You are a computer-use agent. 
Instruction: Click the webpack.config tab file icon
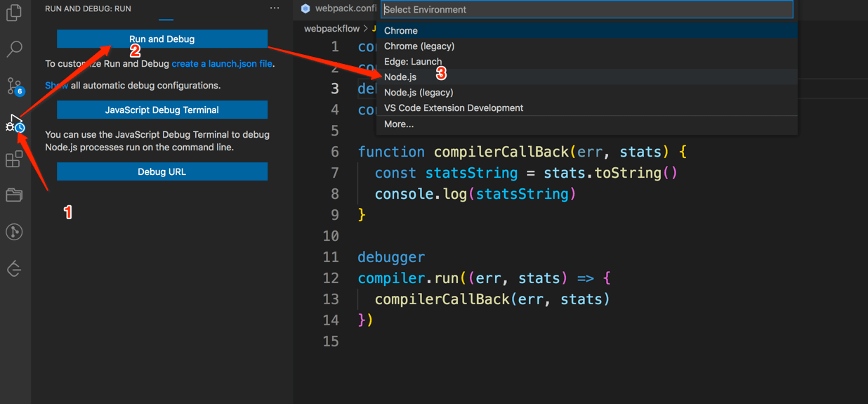tap(305, 8)
